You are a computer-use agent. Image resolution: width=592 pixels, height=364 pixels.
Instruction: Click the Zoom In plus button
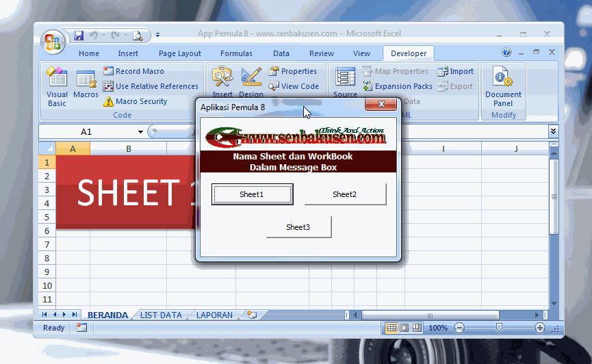540,328
